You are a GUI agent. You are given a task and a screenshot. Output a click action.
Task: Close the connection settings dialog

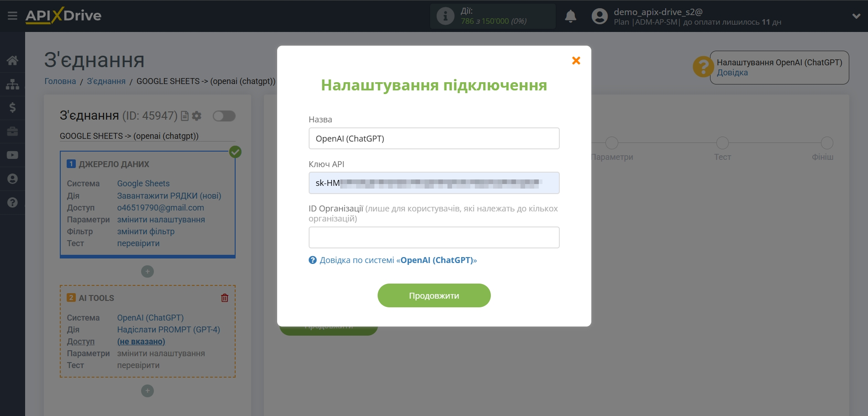pos(576,61)
